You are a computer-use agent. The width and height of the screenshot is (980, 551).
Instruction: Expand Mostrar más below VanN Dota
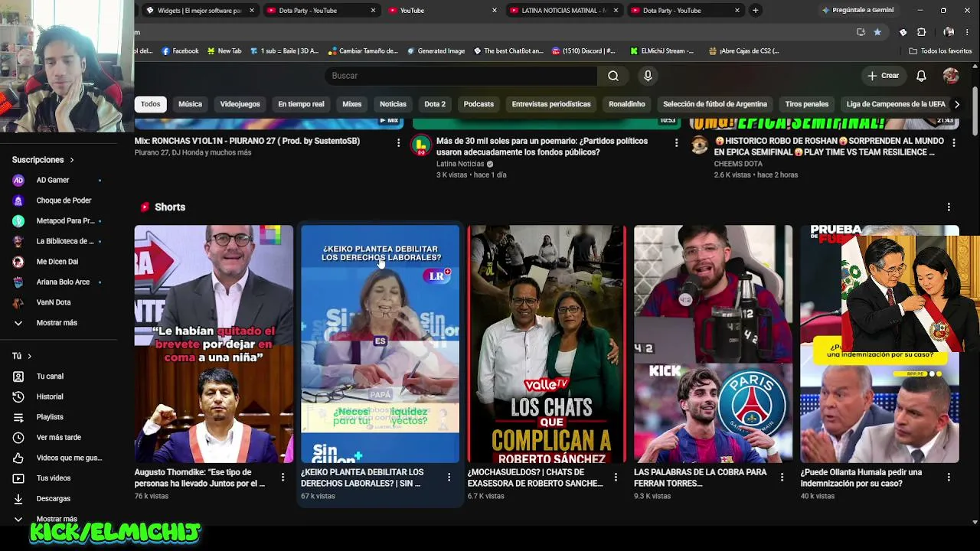tap(58, 323)
